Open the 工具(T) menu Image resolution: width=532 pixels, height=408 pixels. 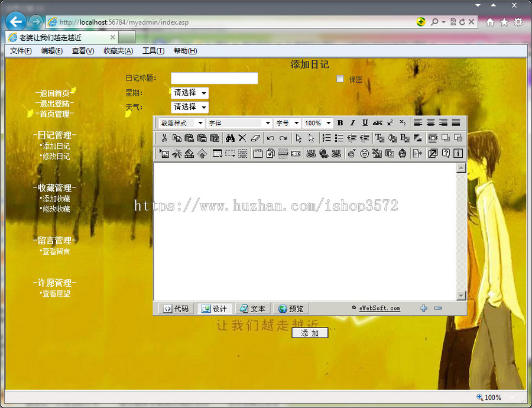pyautogui.click(x=153, y=51)
